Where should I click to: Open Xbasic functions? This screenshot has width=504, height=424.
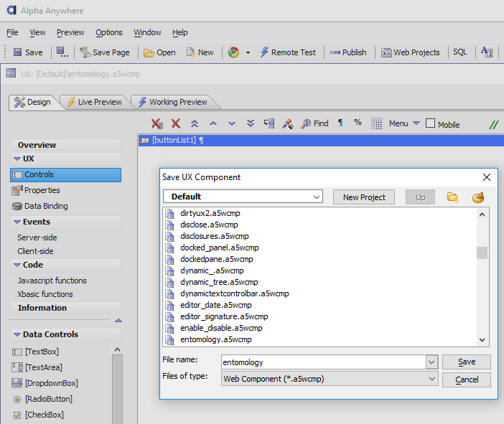(45, 294)
